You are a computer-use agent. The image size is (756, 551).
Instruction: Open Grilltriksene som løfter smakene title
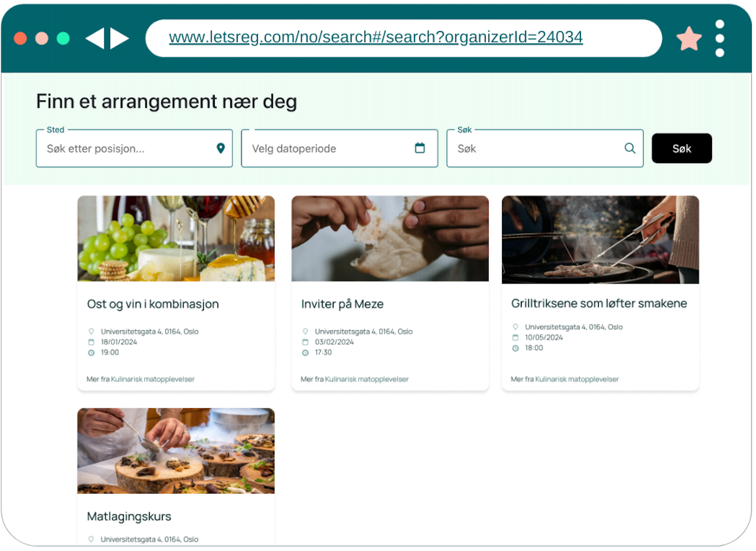pos(599,303)
